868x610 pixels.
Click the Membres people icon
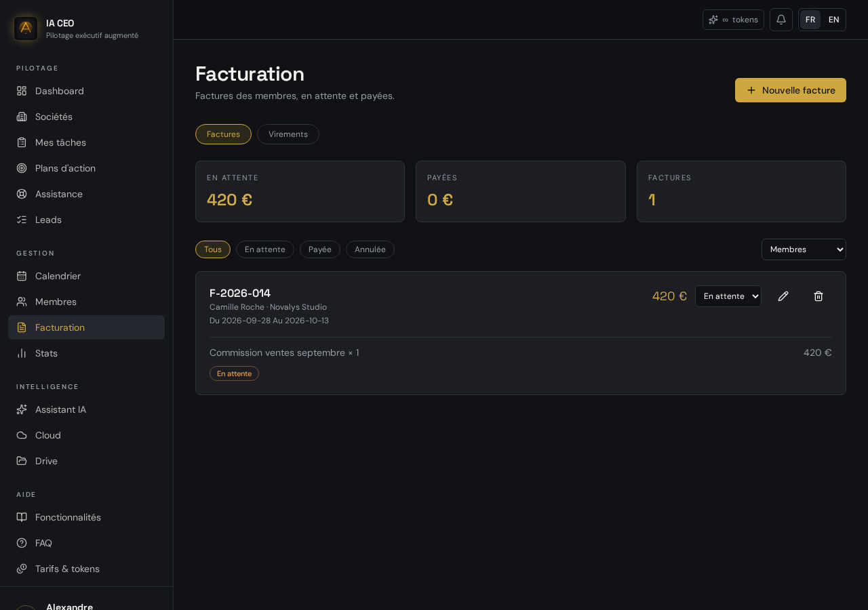[22, 302]
